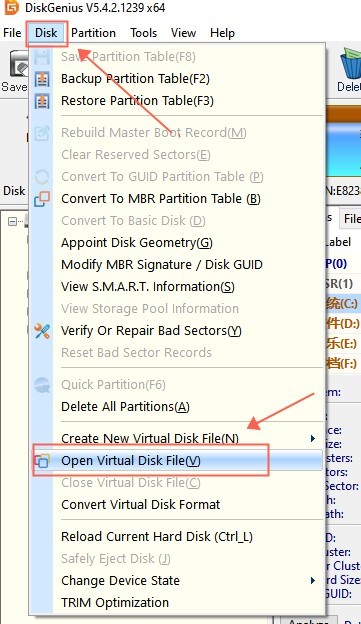
Task: Click Clear Reserved Sectors entry
Action: coord(136,154)
